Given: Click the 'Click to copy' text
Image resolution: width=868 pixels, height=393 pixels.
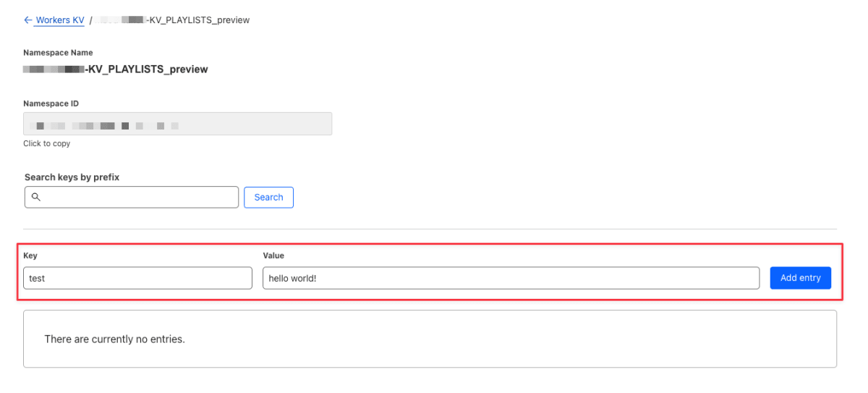Looking at the screenshot, I should click(47, 143).
